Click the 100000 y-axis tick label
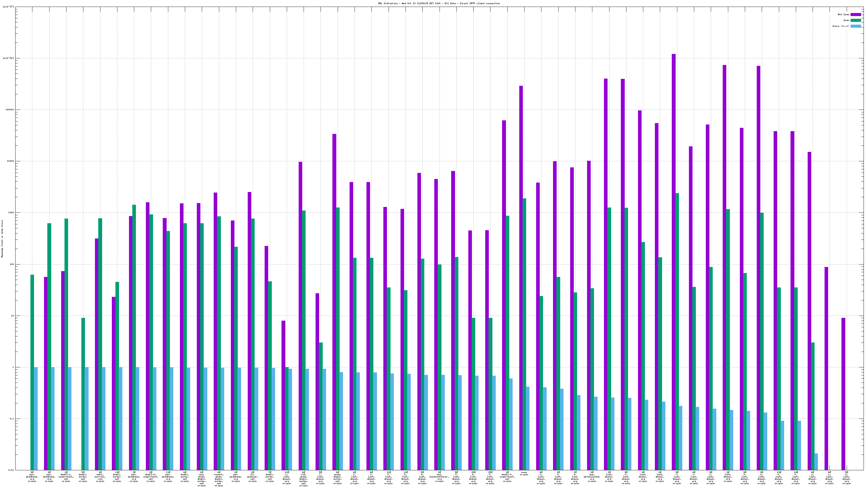The height and width of the screenshot is (488, 868). click(9, 110)
